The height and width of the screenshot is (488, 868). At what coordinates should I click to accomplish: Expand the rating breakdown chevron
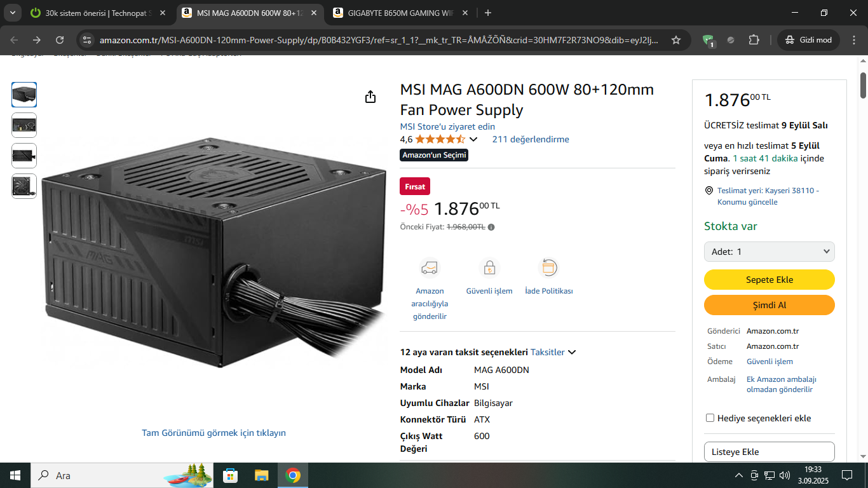(473, 140)
